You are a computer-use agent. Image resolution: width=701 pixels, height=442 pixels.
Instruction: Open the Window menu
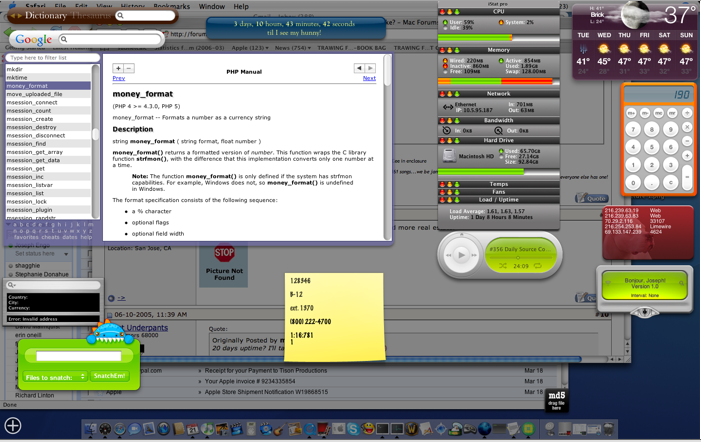pos(211,6)
